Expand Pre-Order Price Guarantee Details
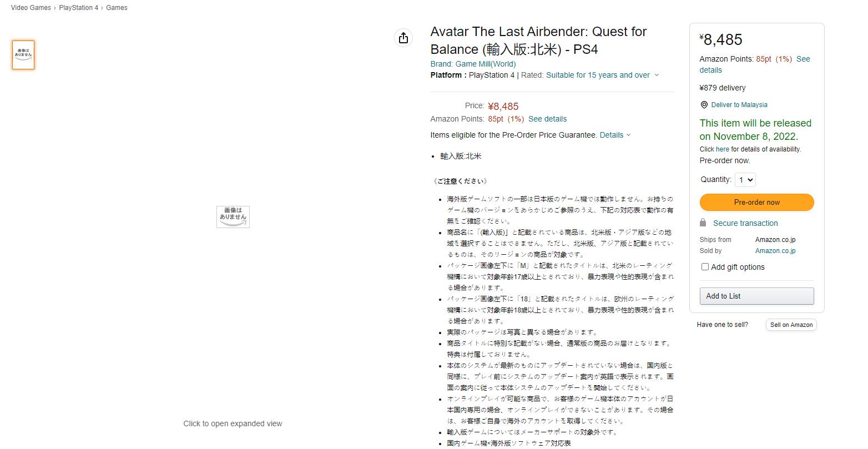 pyautogui.click(x=615, y=135)
